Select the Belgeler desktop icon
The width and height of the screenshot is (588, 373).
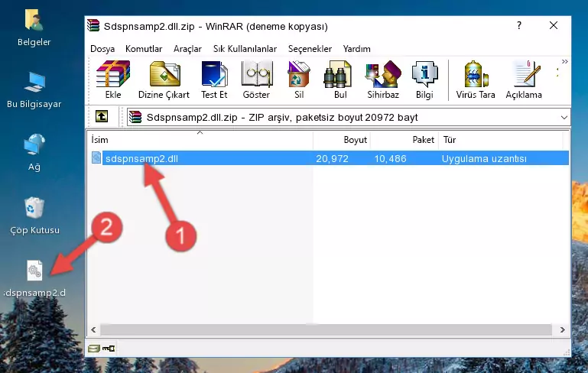coord(34,28)
